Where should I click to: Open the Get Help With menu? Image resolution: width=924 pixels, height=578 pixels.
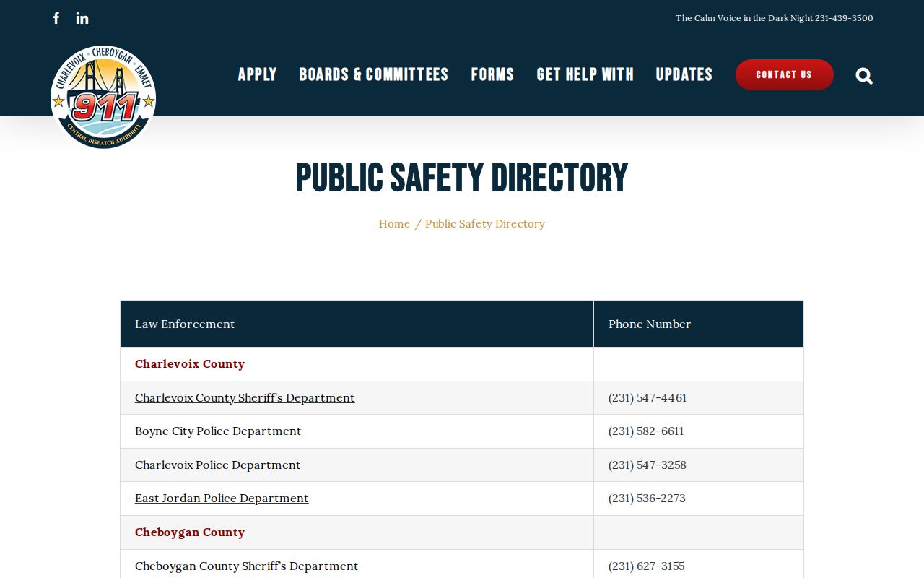point(585,74)
